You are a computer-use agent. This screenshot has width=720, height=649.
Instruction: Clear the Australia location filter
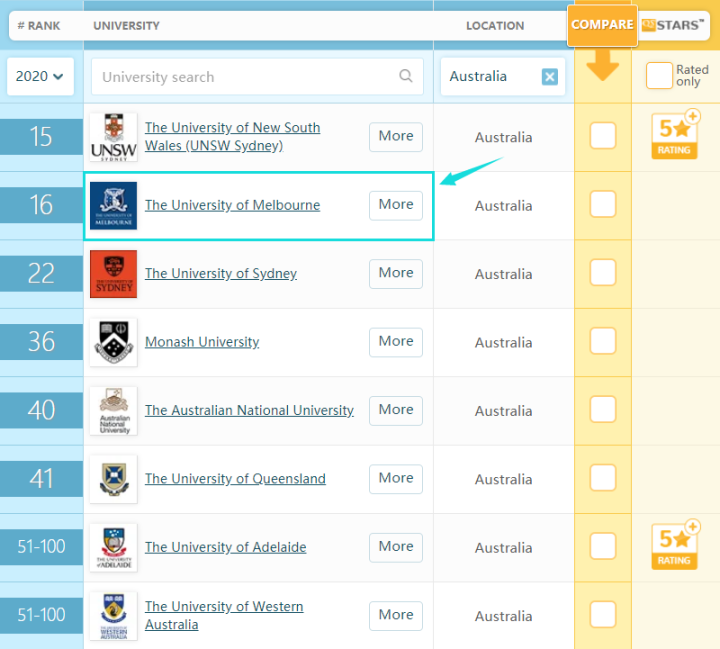coord(550,76)
